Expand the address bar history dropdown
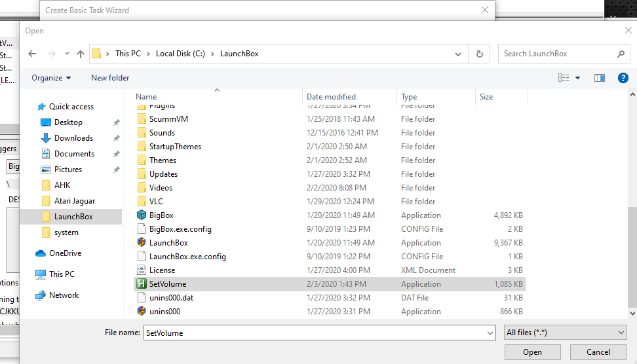The width and height of the screenshot is (637, 364). 458,54
